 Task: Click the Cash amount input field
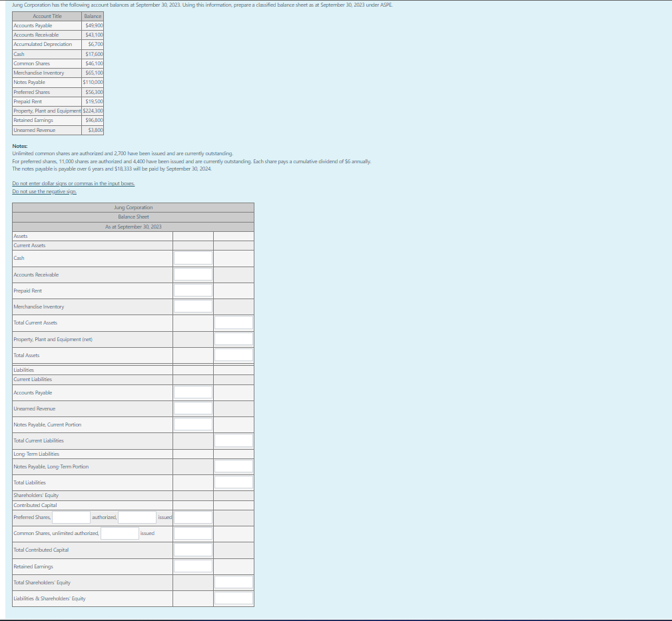point(192,257)
